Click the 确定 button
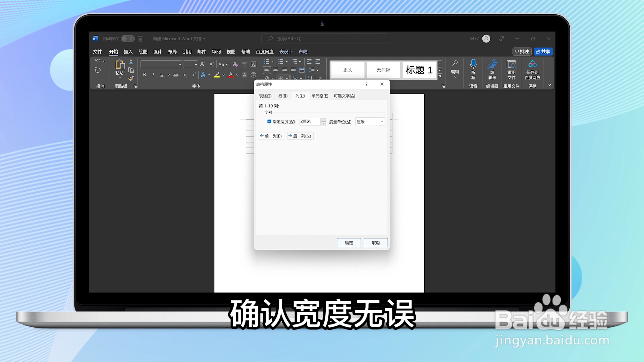 [349, 243]
